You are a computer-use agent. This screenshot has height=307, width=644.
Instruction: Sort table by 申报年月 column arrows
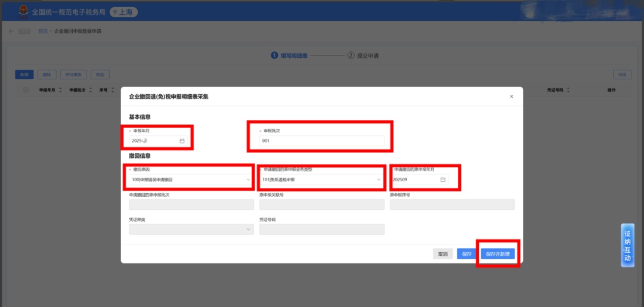(60, 90)
